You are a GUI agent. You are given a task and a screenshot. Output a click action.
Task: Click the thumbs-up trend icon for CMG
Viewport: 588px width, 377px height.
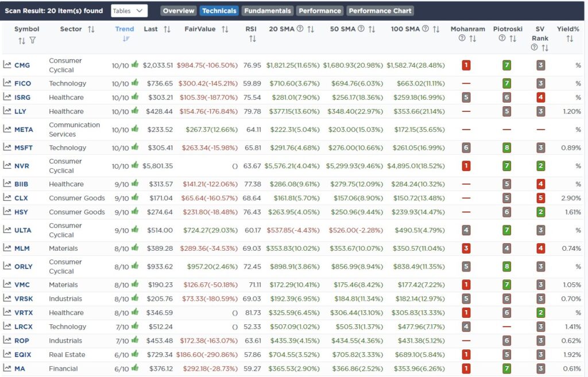tap(135, 64)
